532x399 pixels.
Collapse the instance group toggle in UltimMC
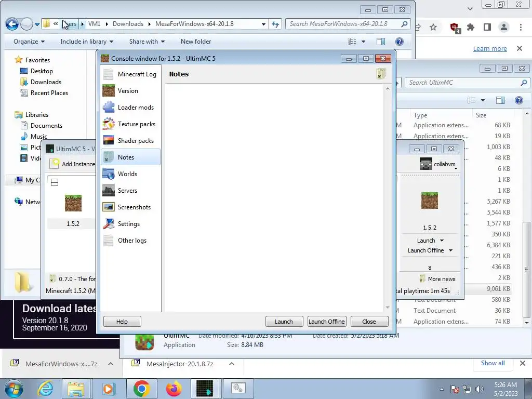coord(54,182)
